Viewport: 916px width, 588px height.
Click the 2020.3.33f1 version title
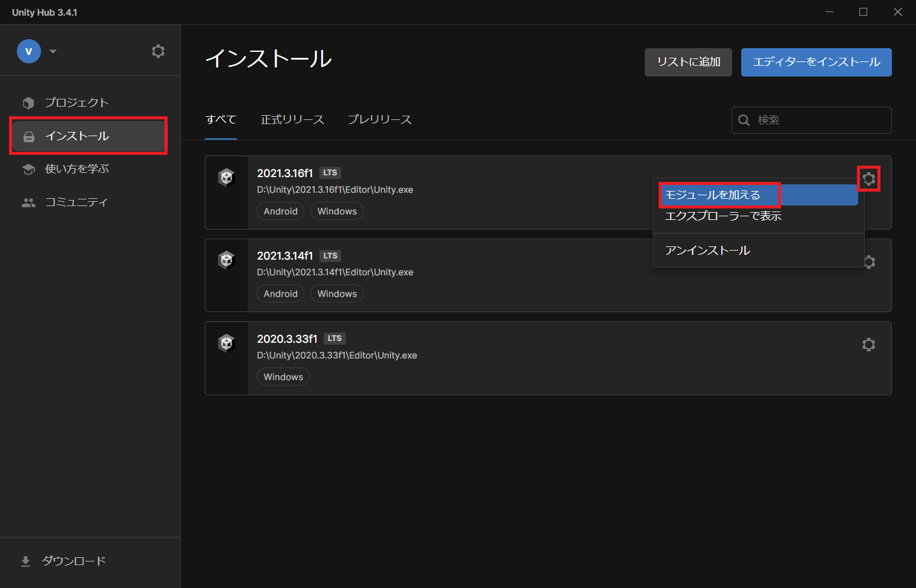click(287, 339)
